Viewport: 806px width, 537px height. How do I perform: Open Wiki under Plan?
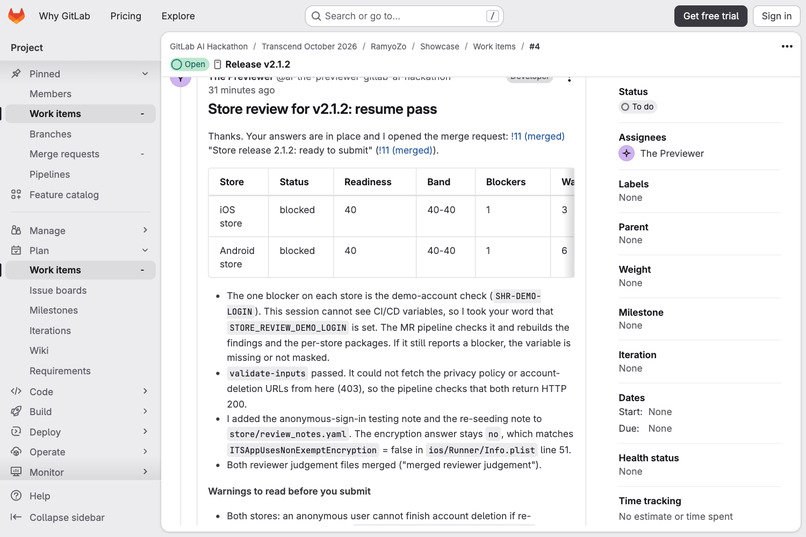(39, 350)
